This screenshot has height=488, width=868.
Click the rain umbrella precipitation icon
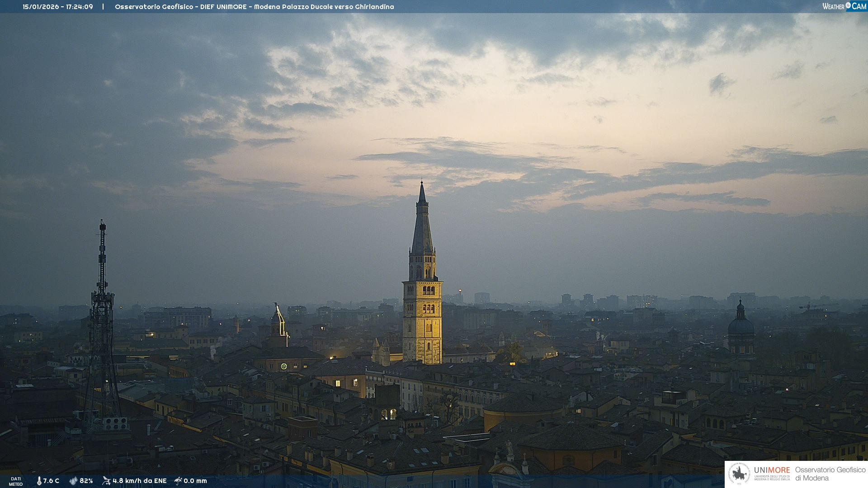178,481
